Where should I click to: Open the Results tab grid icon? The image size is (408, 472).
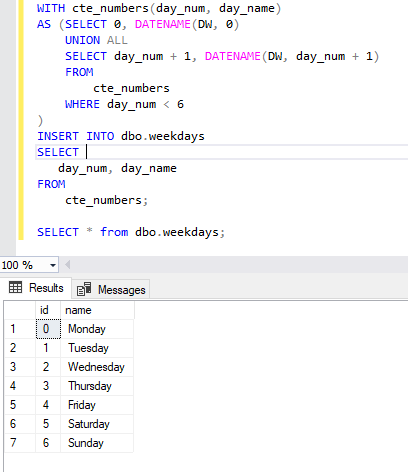click(15, 287)
